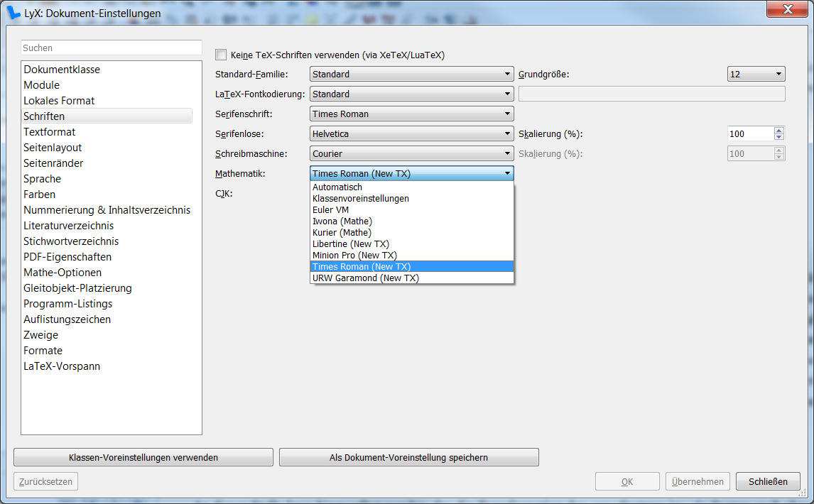
Task: Click the Serifenlose Skalierung value field
Action: coord(751,134)
